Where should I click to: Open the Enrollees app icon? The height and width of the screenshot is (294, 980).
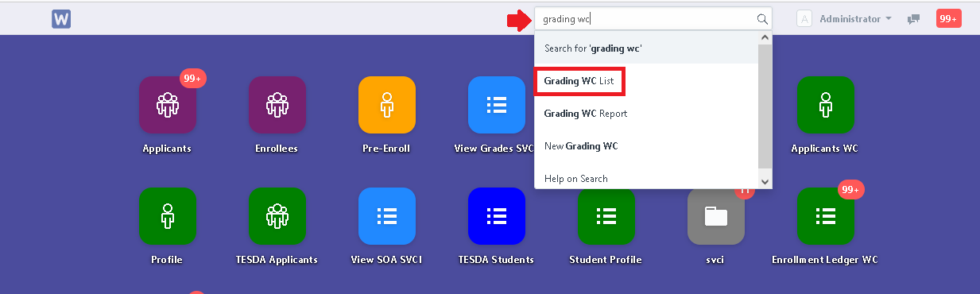point(277,105)
